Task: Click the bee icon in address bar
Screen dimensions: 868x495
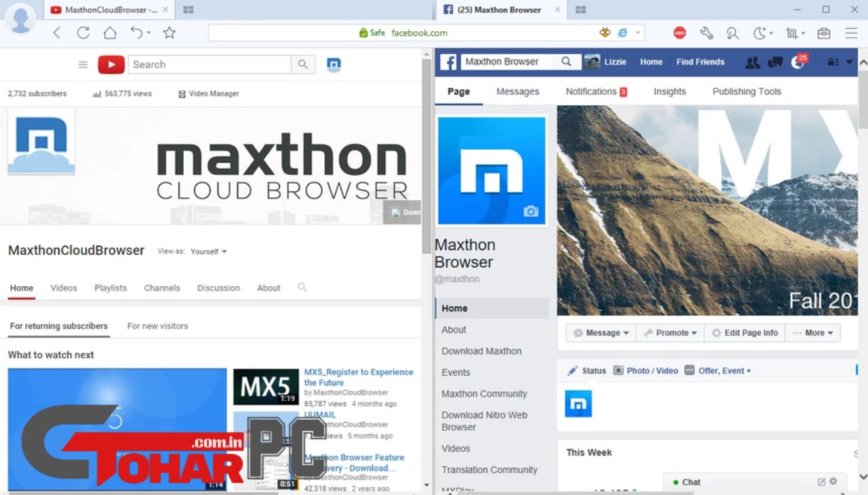Action: 605,33
